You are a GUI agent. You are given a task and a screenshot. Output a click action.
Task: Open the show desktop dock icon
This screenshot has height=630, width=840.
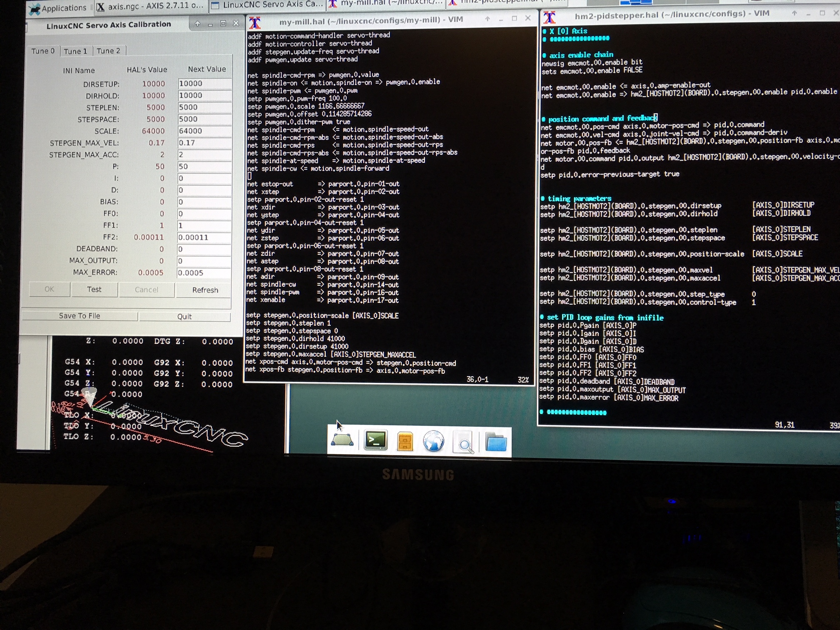coord(342,440)
